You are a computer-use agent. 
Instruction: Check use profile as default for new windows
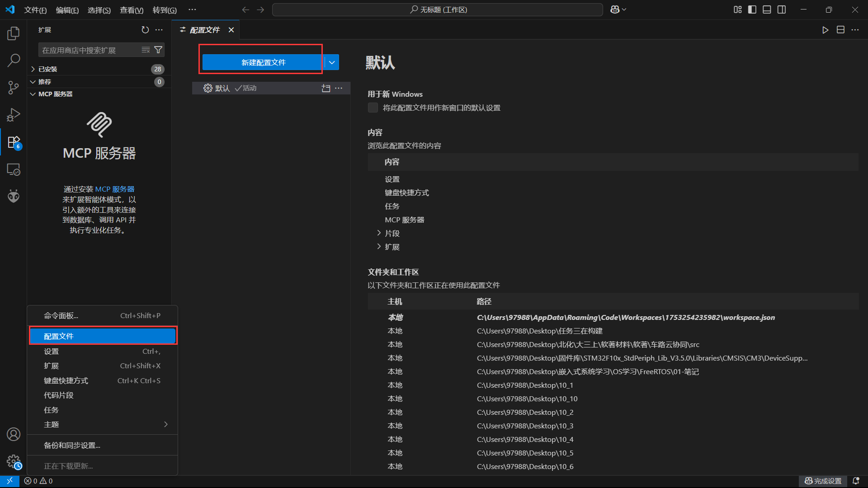373,108
